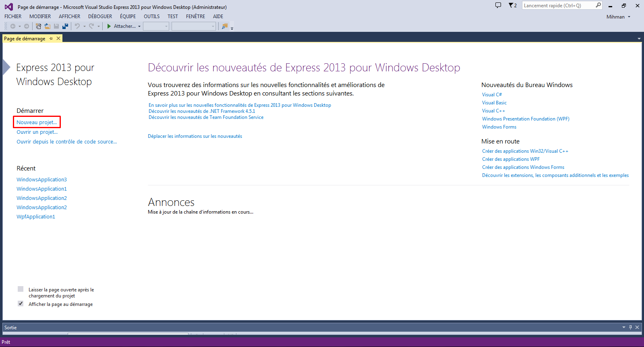This screenshot has height=347, width=644.
Task: Click the Visual Studio logo icon
Action: [x=8, y=7]
